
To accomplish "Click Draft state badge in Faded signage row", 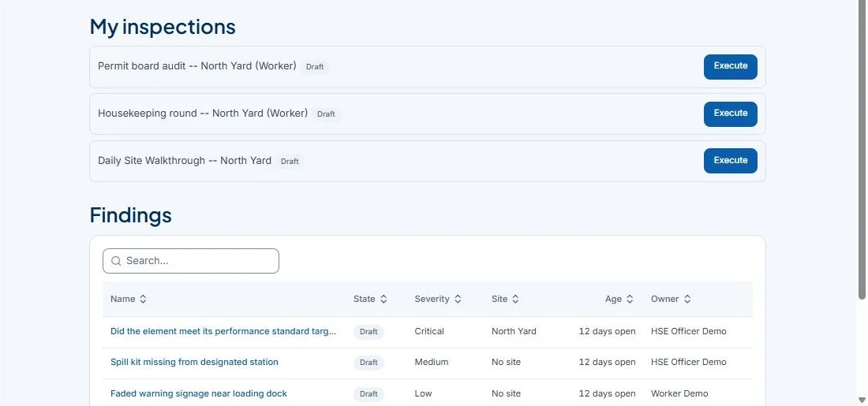I will (x=369, y=394).
